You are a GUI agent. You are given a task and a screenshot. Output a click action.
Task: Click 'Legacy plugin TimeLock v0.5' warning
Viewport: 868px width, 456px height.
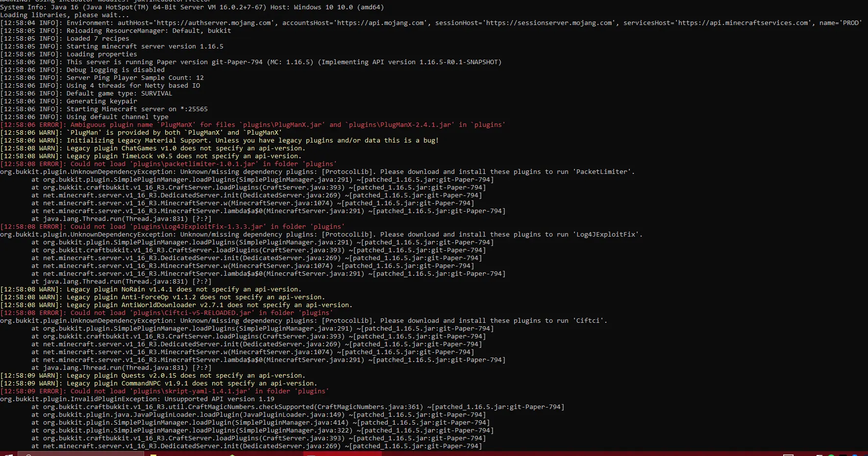(x=151, y=156)
